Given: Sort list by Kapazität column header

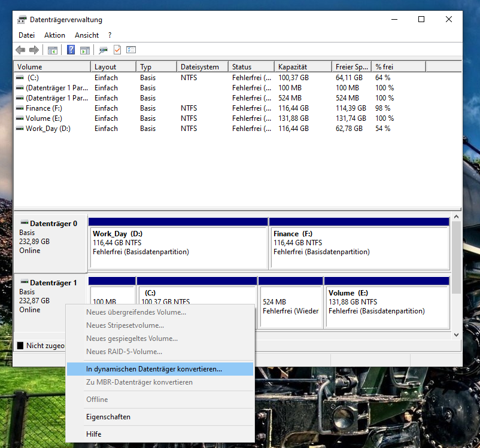Looking at the screenshot, I should coord(292,67).
